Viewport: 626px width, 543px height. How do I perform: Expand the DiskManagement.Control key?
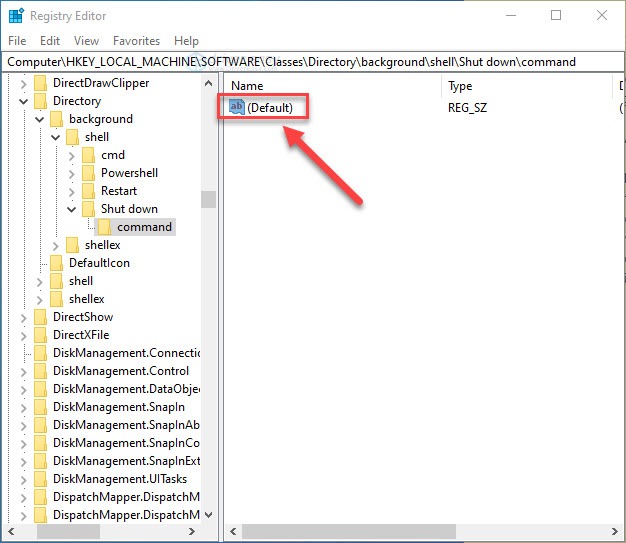[24, 372]
